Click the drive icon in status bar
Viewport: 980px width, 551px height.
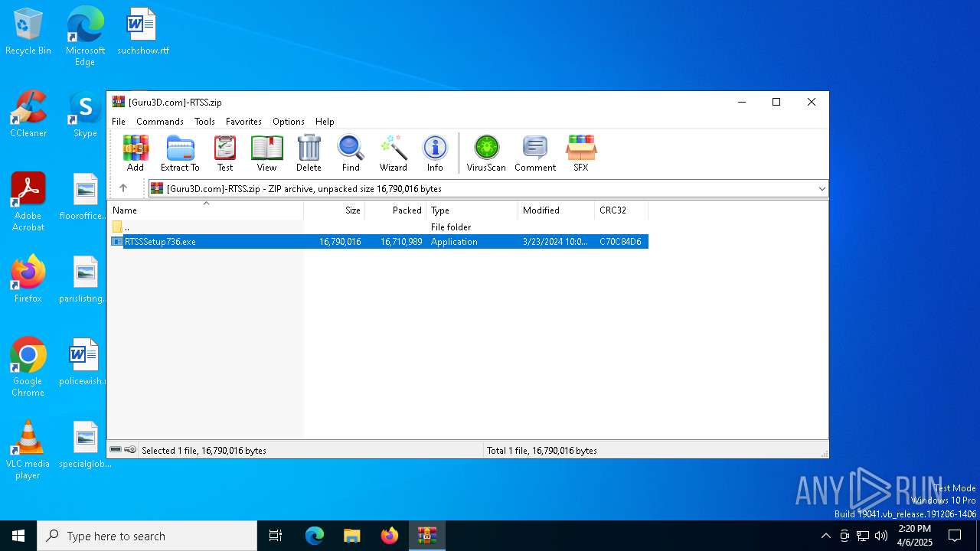(116, 450)
